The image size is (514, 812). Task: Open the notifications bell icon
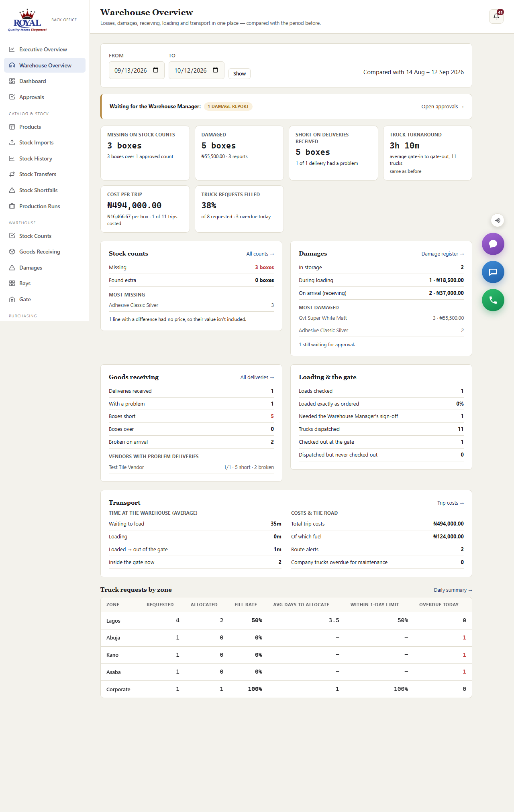[496, 16]
